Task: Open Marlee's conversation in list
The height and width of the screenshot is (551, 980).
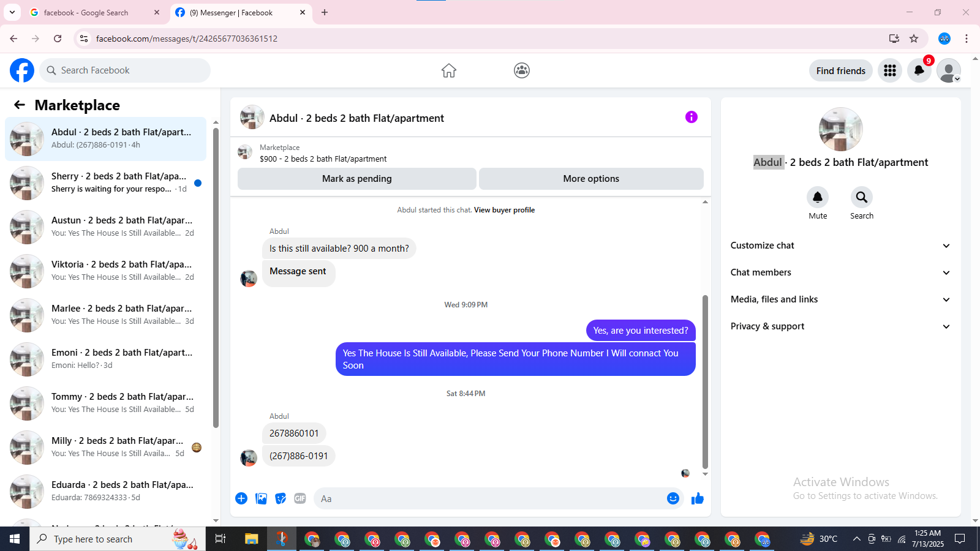Action: pos(105,315)
